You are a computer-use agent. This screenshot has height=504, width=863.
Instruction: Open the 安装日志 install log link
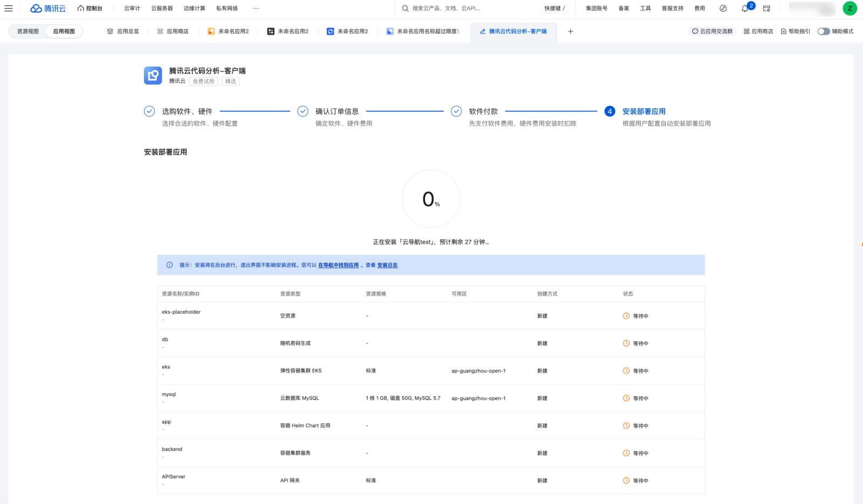[x=387, y=265]
